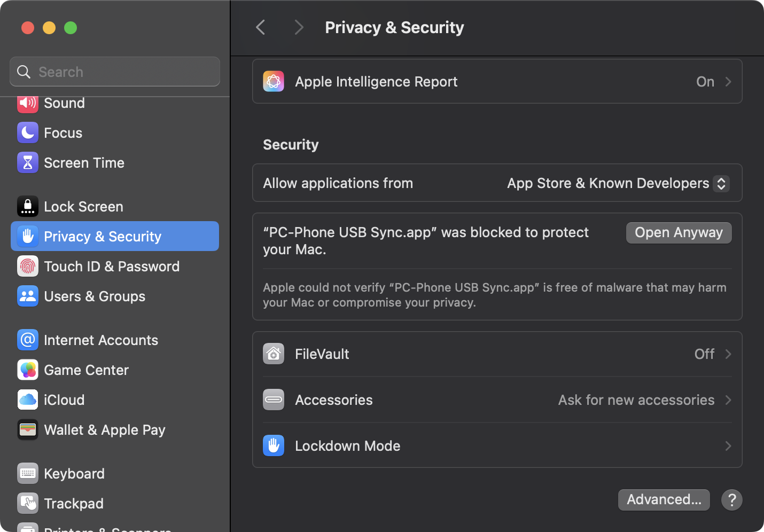Click the Focus moon icon in sidebar
Viewport: 764px width, 532px height.
pos(28,133)
